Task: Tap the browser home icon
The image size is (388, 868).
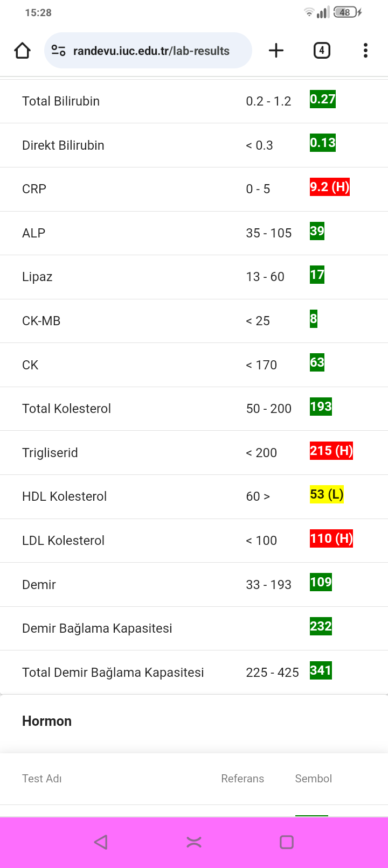Action: [x=22, y=51]
